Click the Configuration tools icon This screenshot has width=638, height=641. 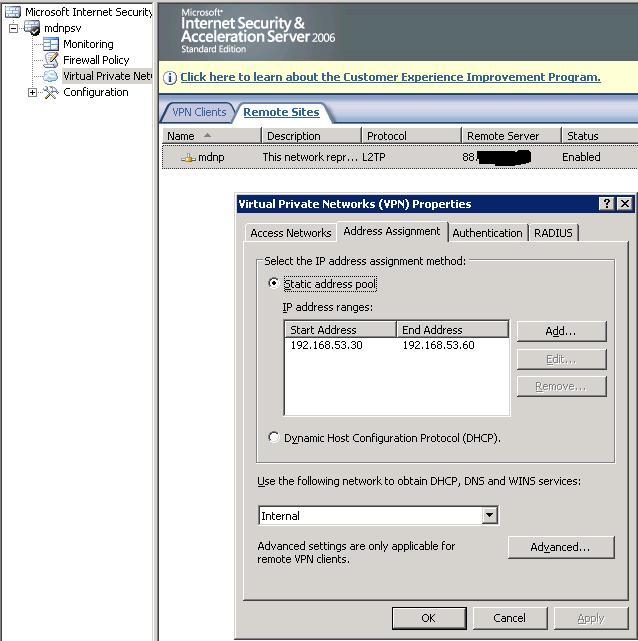point(51,92)
